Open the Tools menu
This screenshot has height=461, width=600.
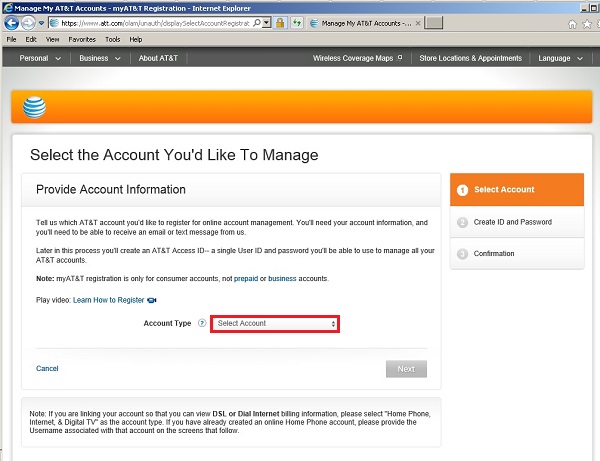click(x=112, y=39)
